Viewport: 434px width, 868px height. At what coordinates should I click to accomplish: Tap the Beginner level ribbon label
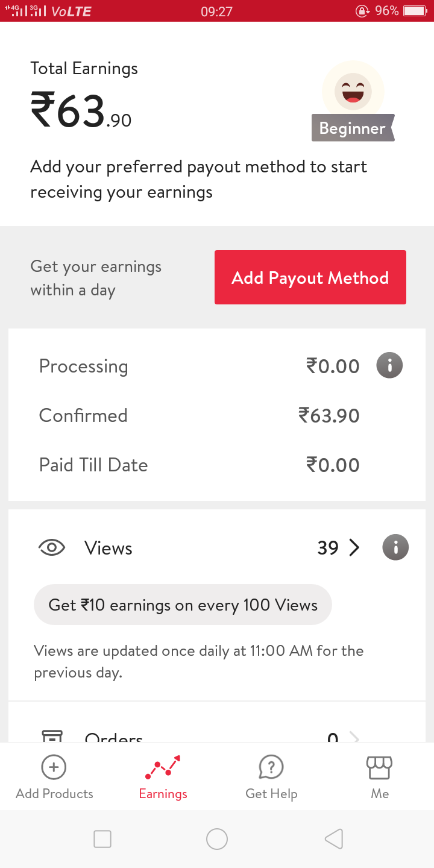[x=353, y=128]
